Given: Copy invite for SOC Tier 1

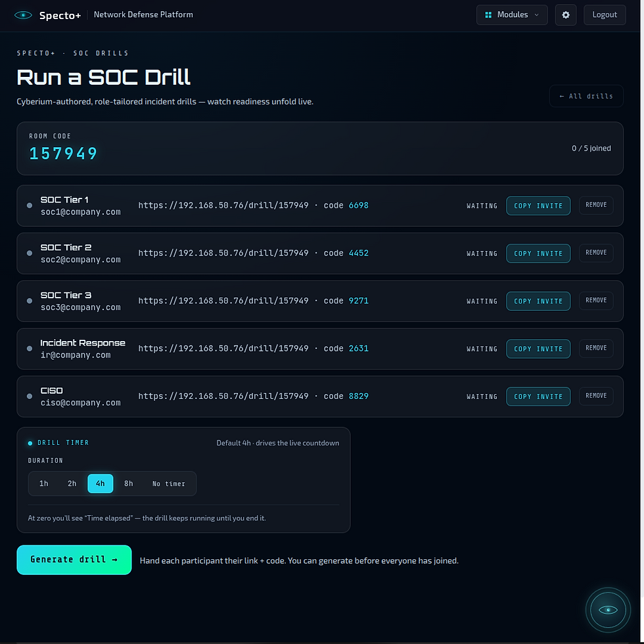Looking at the screenshot, I should click(x=538, y=206).
